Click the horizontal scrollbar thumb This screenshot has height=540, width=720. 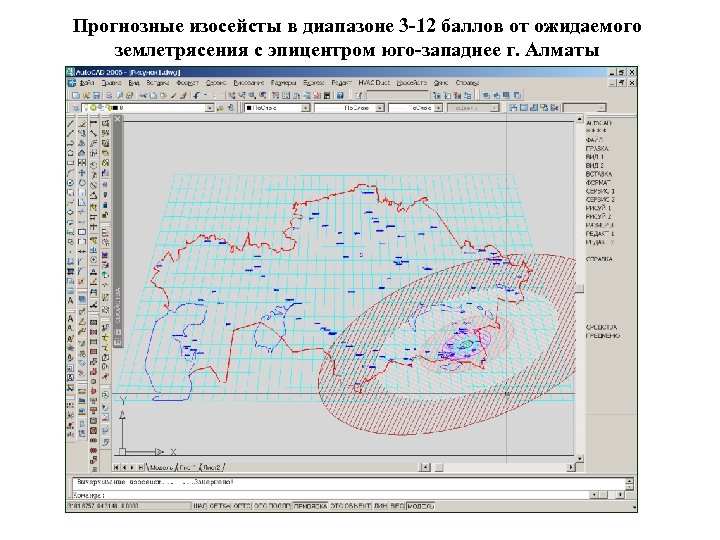(x=439, y=467)
